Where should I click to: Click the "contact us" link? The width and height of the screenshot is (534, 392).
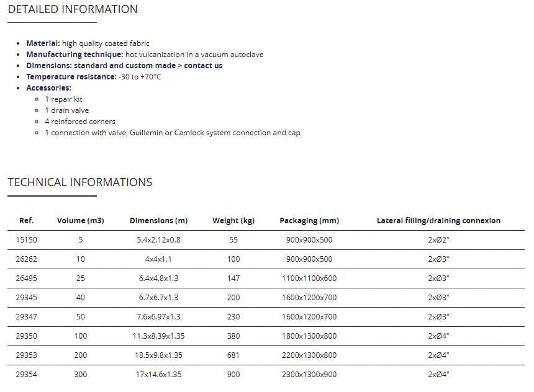click(x=203, y=66)
